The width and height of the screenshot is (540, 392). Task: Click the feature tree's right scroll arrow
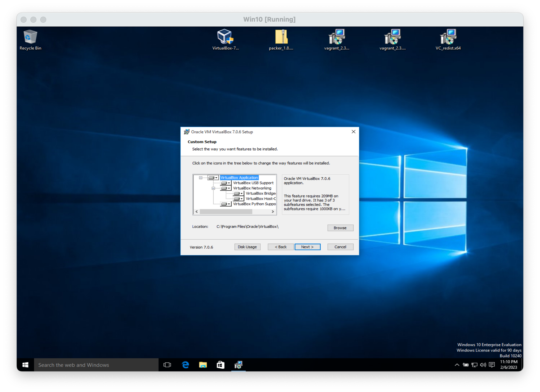pos(273,211)
